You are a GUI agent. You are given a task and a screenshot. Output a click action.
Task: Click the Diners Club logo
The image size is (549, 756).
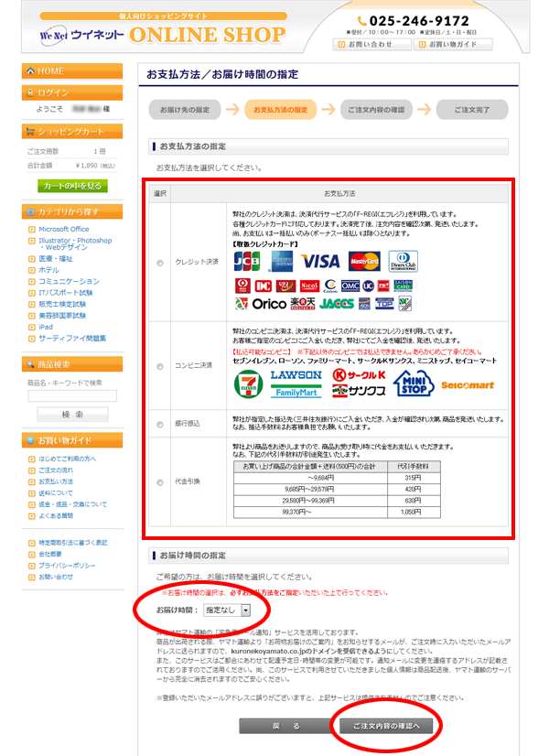pyautogui.click(x=404, y=262)
